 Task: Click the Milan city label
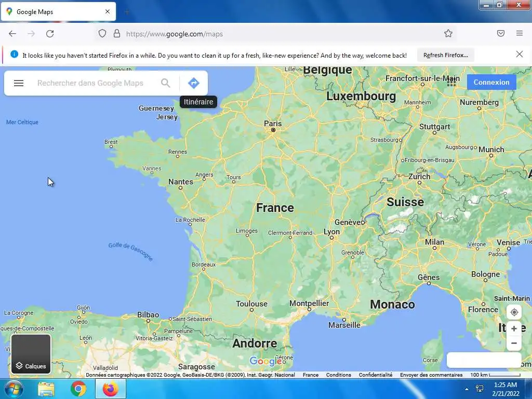(x=434, y=242)
